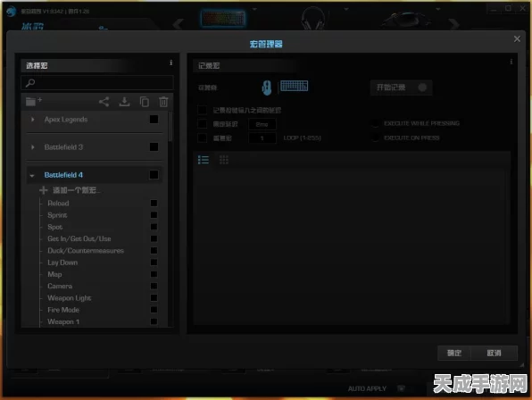532x400 pixels.
Task: Select the Fire Mode macro
Action: pos(63,310)
